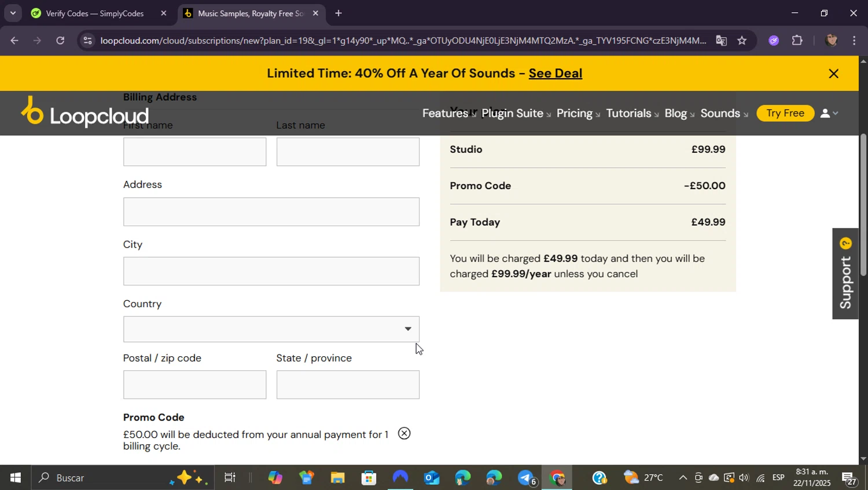
Task: Open the browser extensions puzzle icon
Action: [x=797, y=40]
